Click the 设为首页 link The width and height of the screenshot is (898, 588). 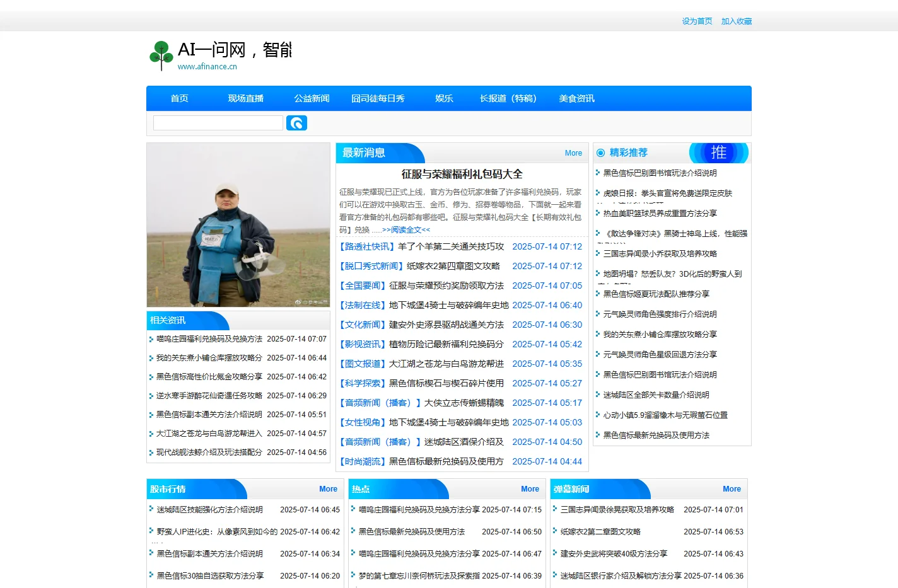[x=697, y=21]
